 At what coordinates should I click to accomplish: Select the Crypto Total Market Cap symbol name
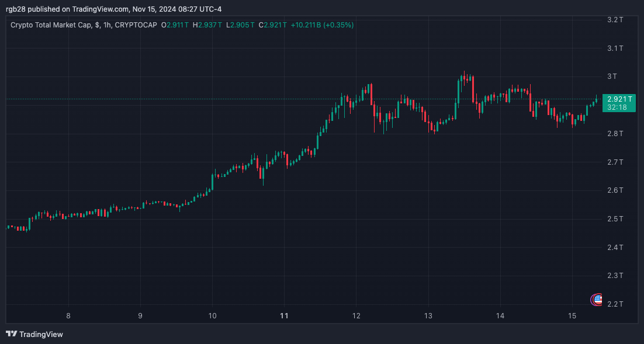pyautogui.click(x=50, y=25)
